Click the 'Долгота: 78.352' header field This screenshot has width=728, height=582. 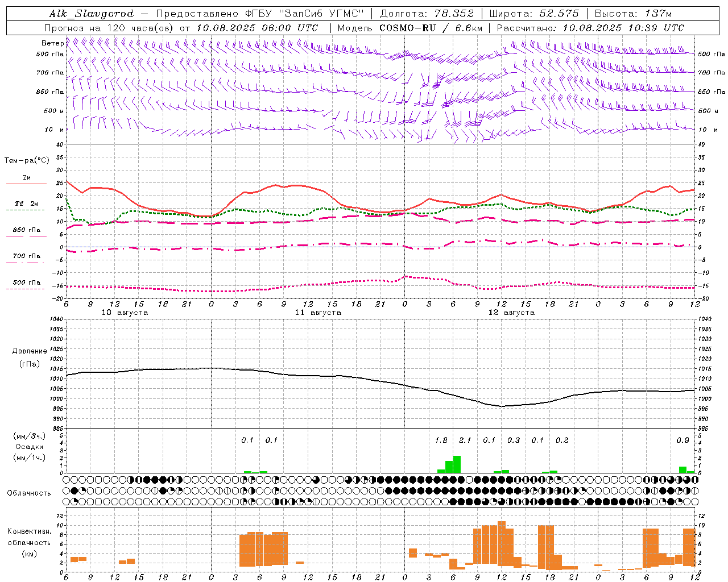[x=426, y=14]
